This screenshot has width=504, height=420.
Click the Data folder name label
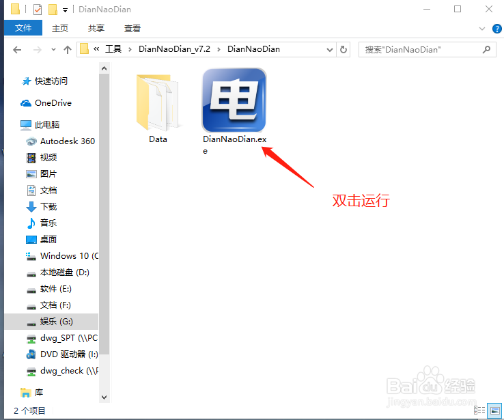point(158,139)
